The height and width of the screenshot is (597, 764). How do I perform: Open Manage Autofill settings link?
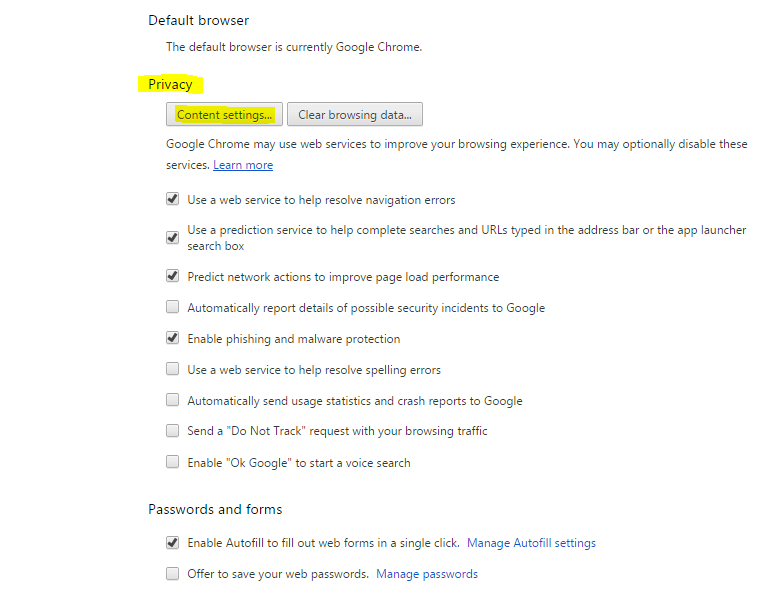click(x=531, y=543)
